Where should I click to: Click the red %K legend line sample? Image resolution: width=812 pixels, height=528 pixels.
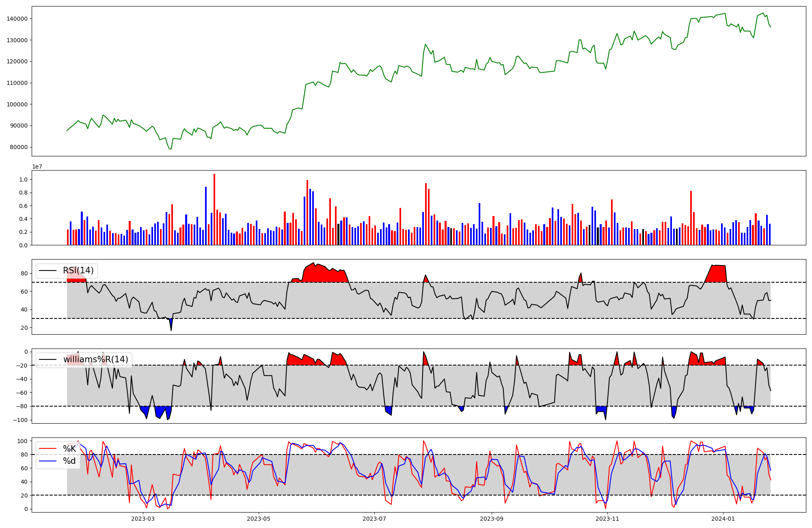tap(48, 449)
